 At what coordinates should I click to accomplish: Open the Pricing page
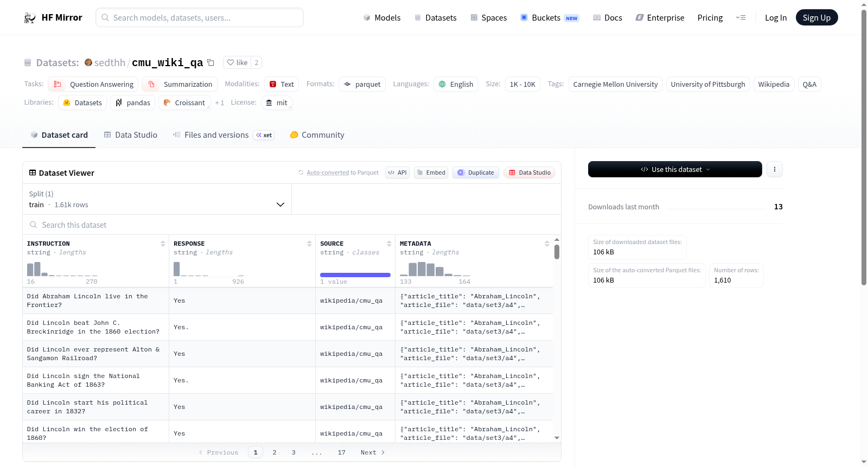click(x=710, y=18)
